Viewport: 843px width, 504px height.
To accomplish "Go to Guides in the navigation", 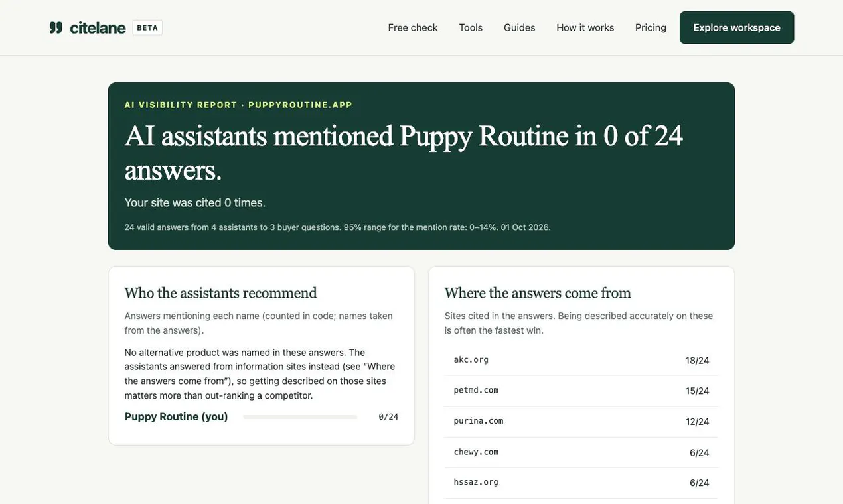I will pyautogui.click(x=520, y=27).
